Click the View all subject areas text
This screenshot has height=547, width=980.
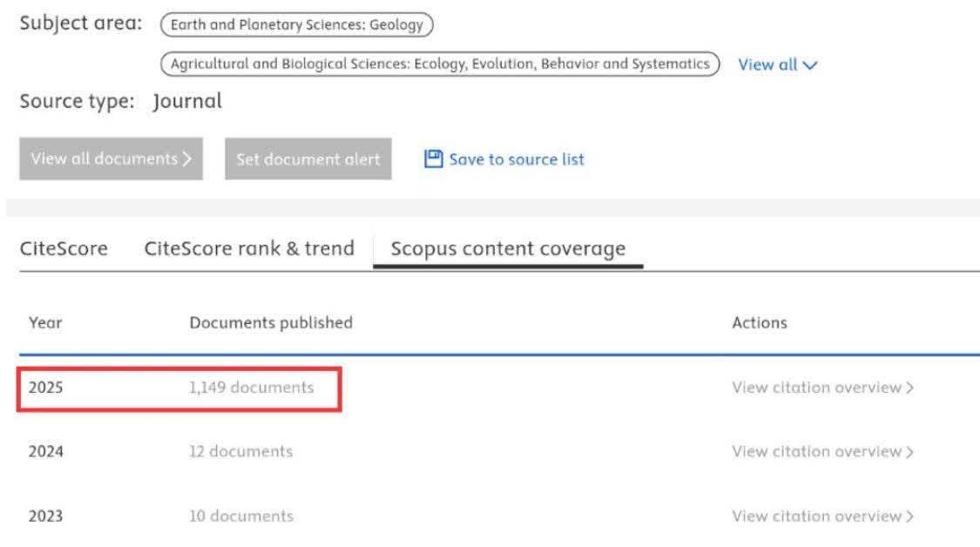(x=767, y=64)
